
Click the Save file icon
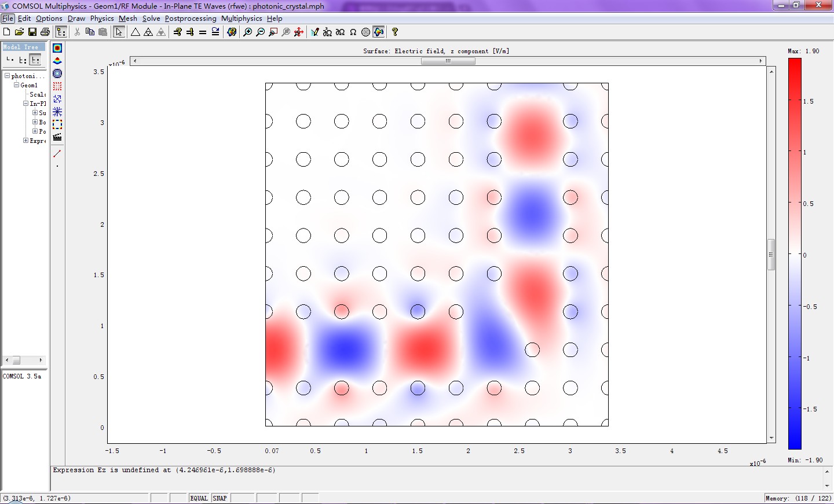click(32, 32)
